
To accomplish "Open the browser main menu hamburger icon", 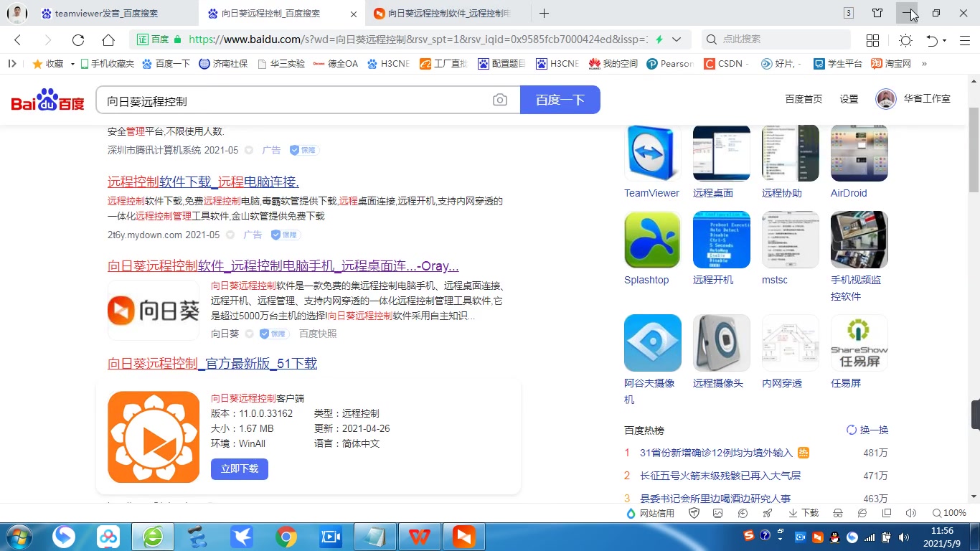I will coord(965,40).
